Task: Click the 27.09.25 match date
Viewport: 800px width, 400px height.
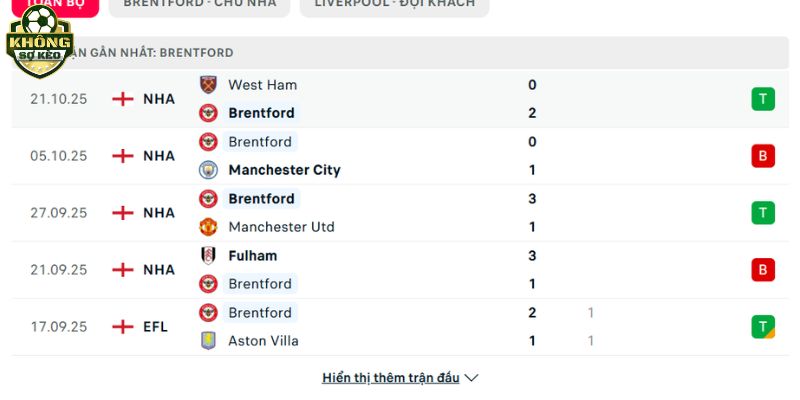Action: 59,213
